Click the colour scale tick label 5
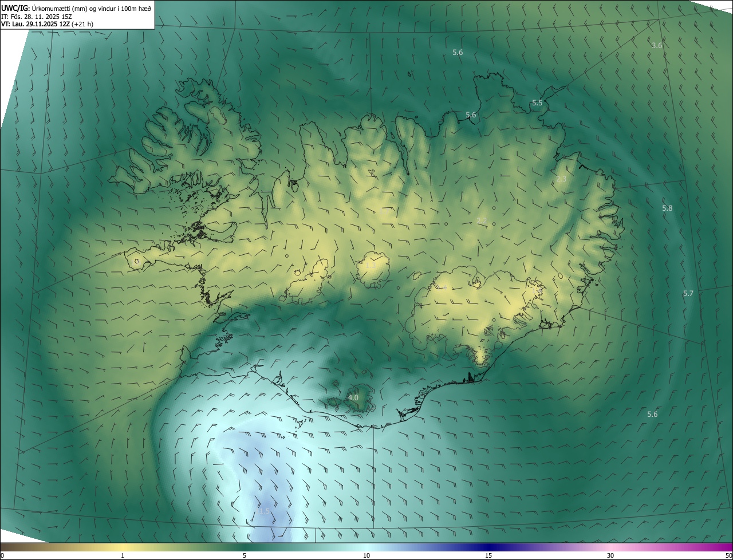The height and width of the screenshot is (560, 733). tap(245, 555)
